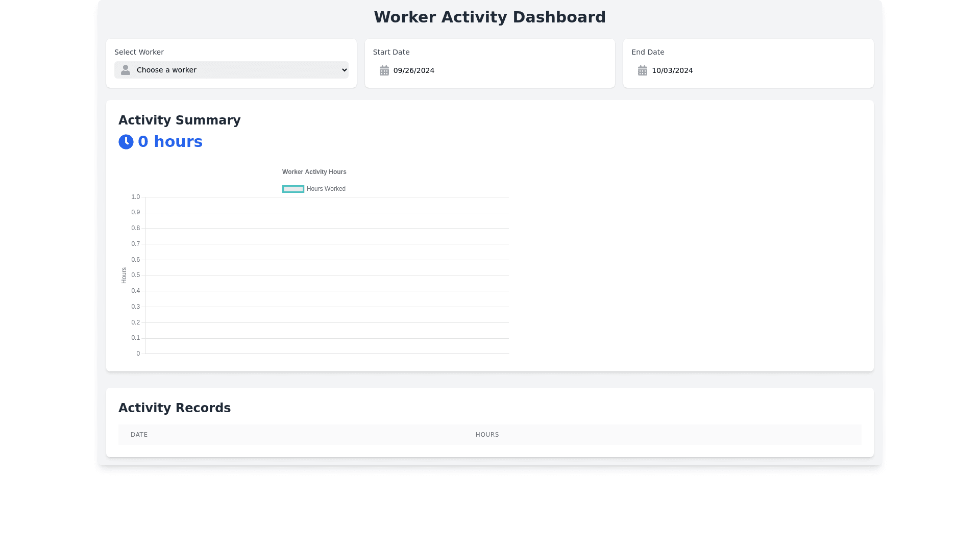The width and height of the screenshot is (980, 551).
Task: Click the 0 hours total text
Action: coord(170,142)
